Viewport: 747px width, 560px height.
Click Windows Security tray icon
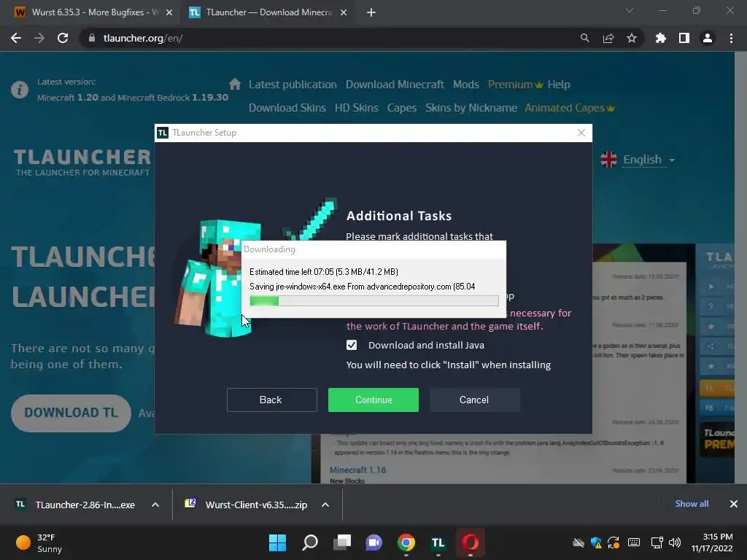[596, 542]
